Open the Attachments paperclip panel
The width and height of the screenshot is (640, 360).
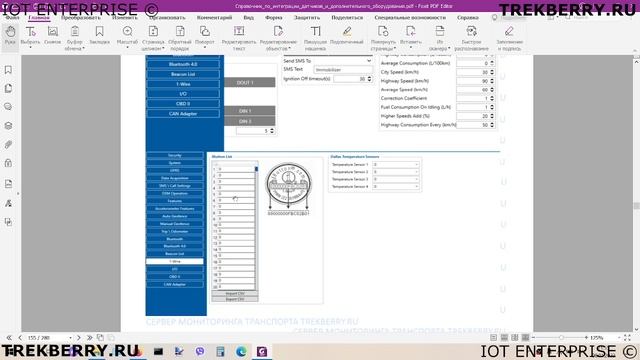tap(8, 144)
